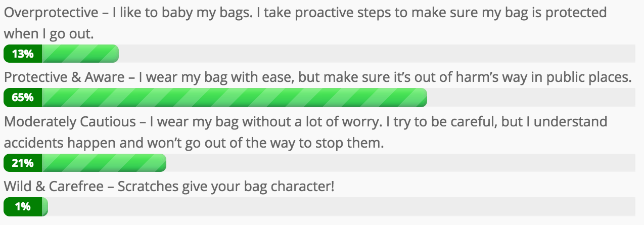Click empty gray track of 65% bar
Screen dimensions: 644x225
(x=531, y=98)
